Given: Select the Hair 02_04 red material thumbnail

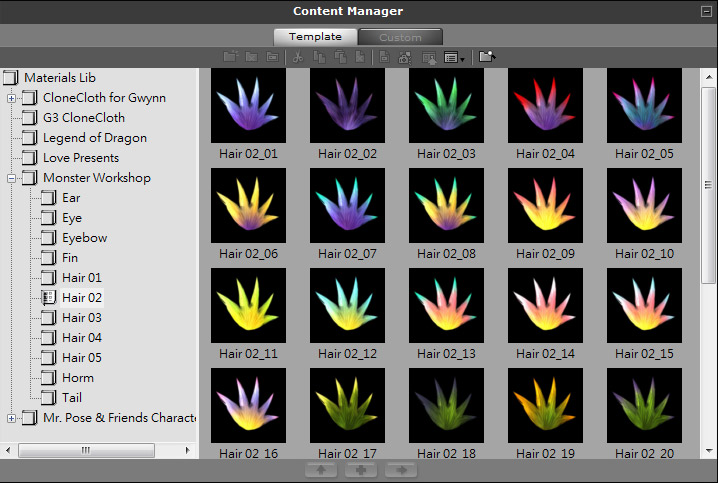Looking at the screenshot, I should tap(545, 107).
